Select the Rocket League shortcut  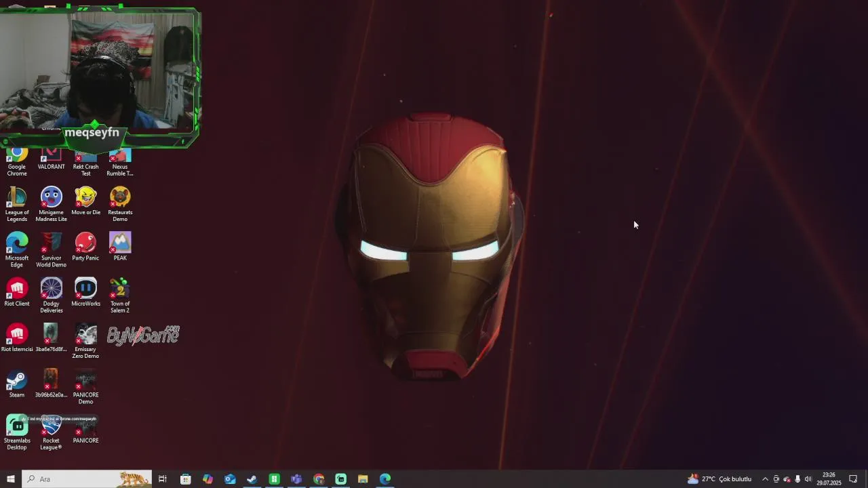[x=52, y=432]
